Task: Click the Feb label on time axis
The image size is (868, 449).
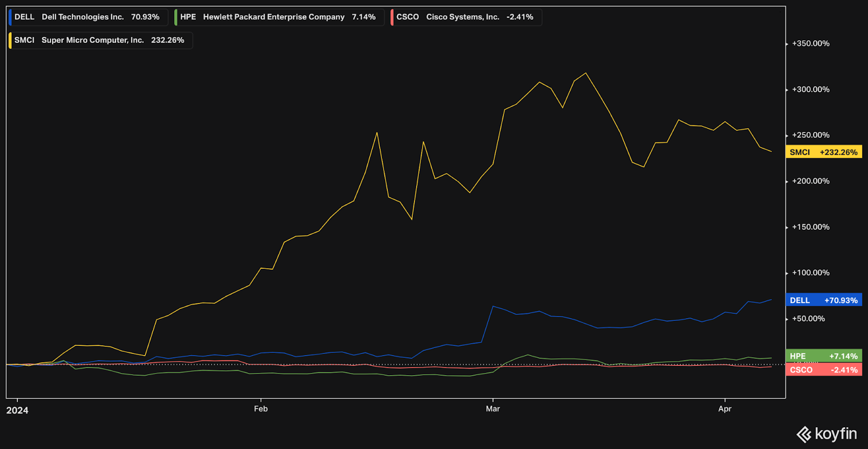Action: pos(261,409)
